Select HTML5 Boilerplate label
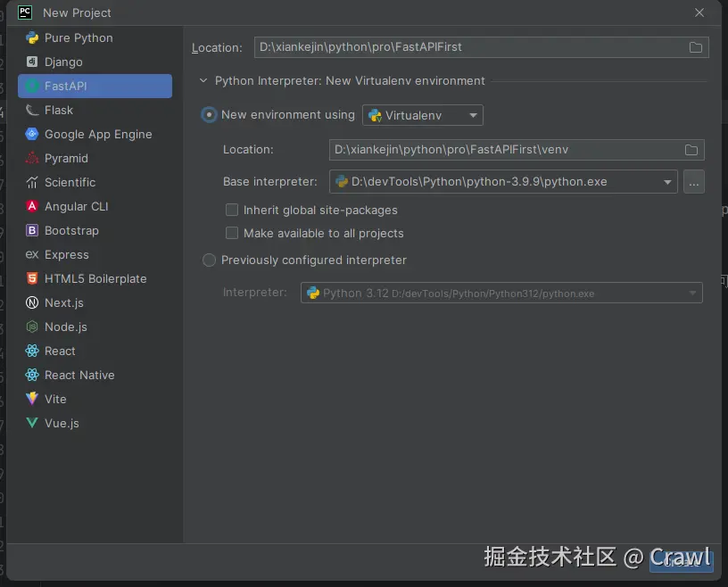728x587 pixels. [95, 278]
